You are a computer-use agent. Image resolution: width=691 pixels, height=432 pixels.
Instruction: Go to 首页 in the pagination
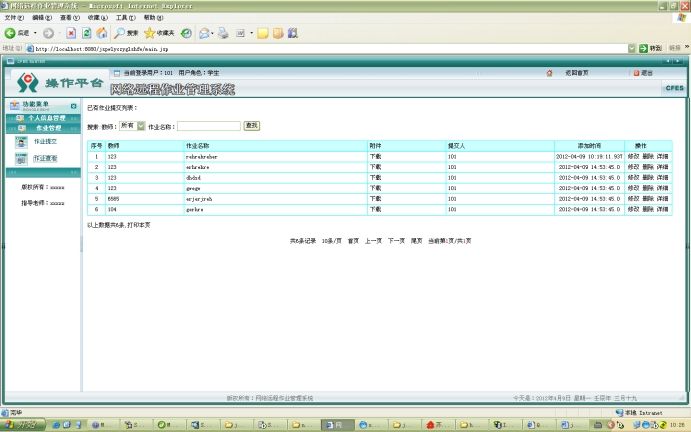(x=353, y=241)
